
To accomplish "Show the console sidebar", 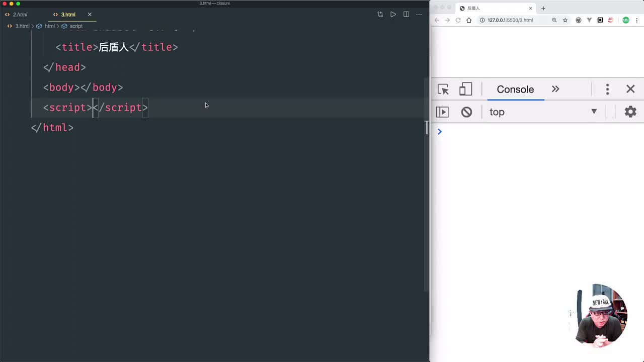I will [442, 112].
